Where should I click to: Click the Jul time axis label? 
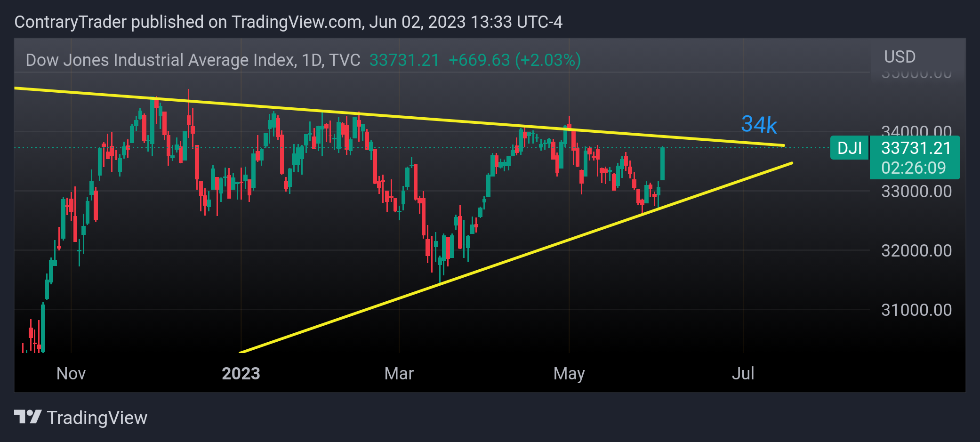pyautogui.click(x=743, y=374)
